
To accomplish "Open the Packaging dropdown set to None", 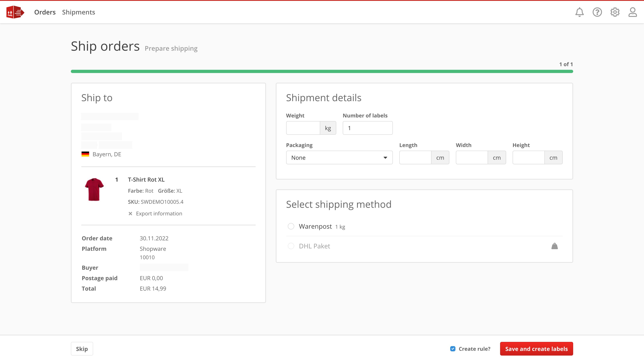I will coord(339,158).
